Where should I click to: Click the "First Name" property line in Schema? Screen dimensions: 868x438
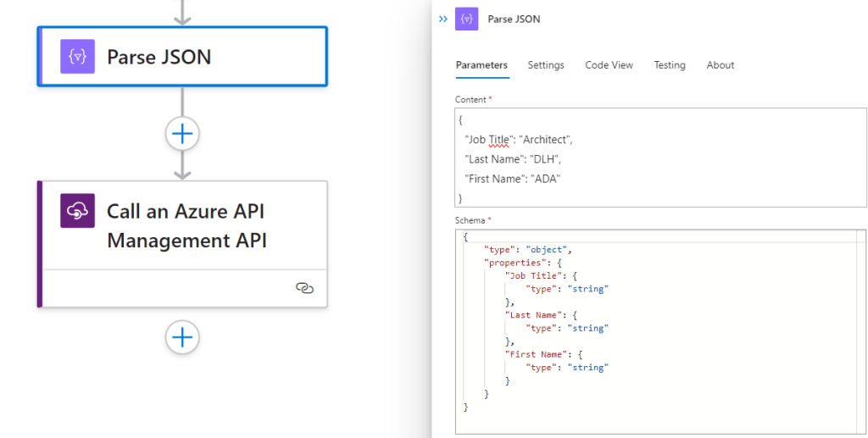click(534, 354)
